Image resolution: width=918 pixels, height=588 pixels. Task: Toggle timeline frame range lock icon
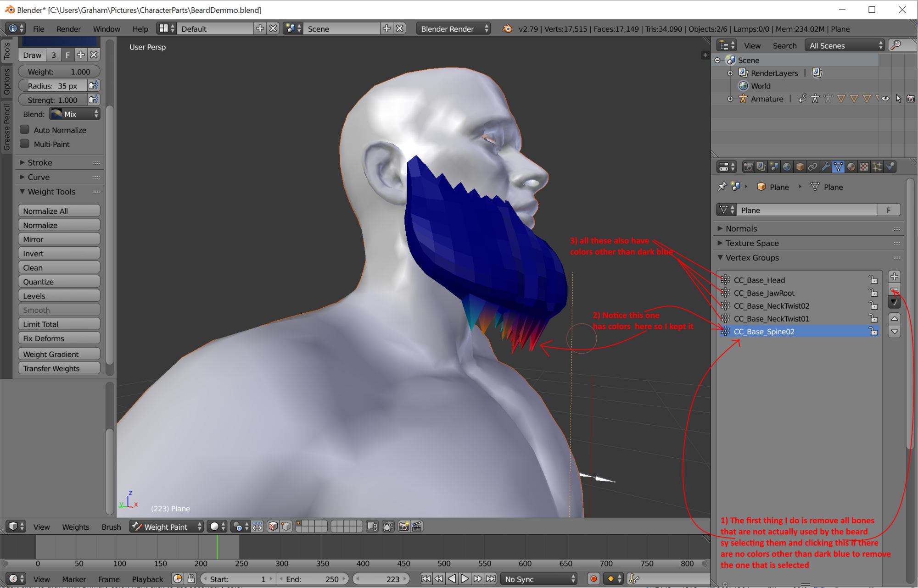pos(191,579)
